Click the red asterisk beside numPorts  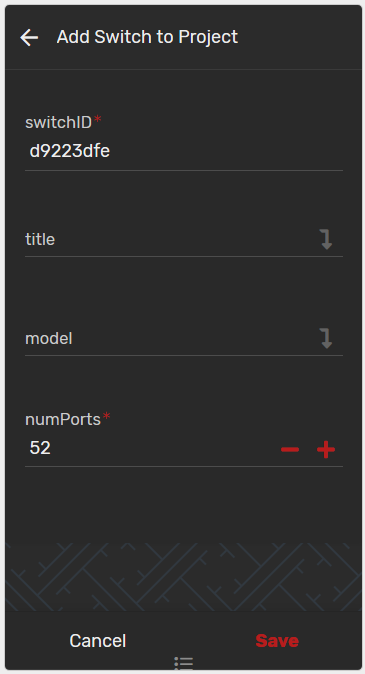pyautogui.click(x=106, y=416)
